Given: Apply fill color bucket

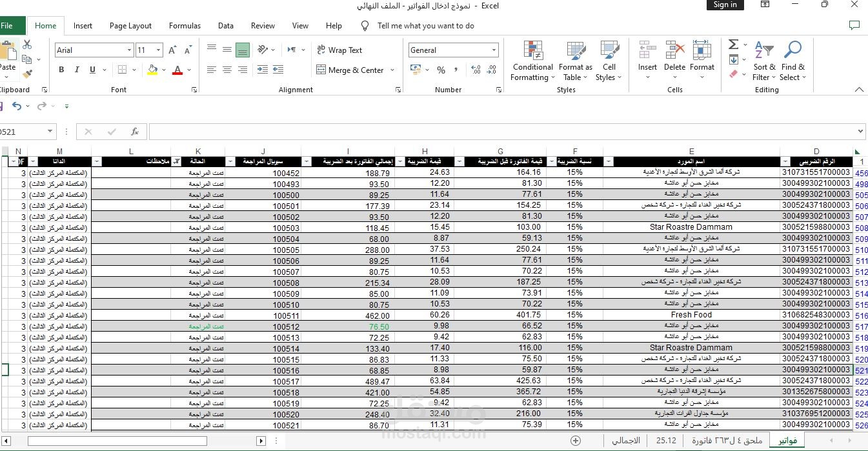Looking at the screenshot, I should (x=152, y=70).
